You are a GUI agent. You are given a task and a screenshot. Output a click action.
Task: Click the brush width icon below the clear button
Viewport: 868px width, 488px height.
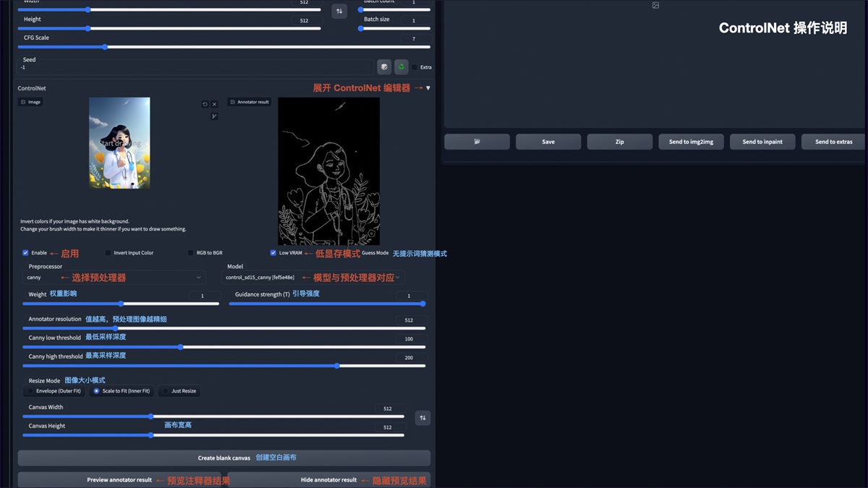[214, 116]
